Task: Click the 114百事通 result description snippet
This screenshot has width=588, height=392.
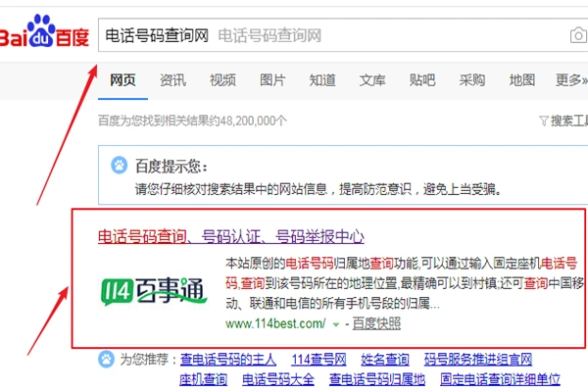Action: point(405,283)
